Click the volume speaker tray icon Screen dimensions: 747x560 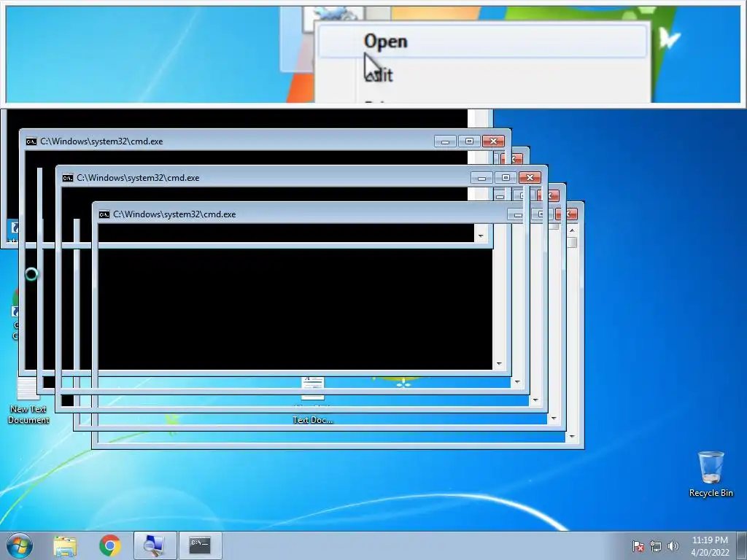click(673, 546)
